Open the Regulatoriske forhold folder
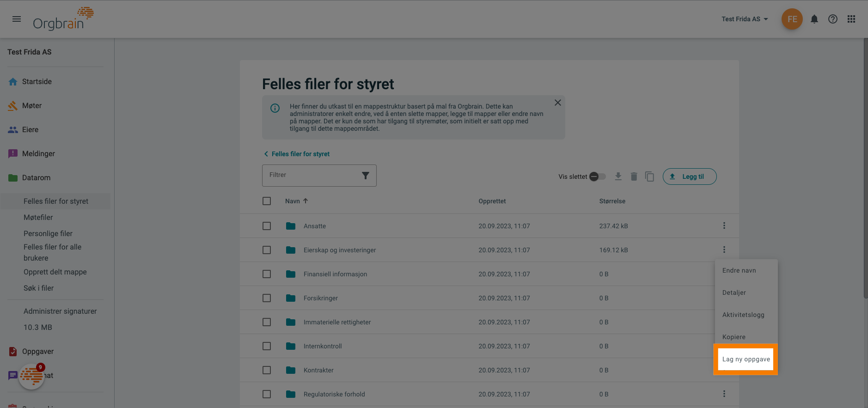Screen dimensions: 868x408 tap(334, 394)
